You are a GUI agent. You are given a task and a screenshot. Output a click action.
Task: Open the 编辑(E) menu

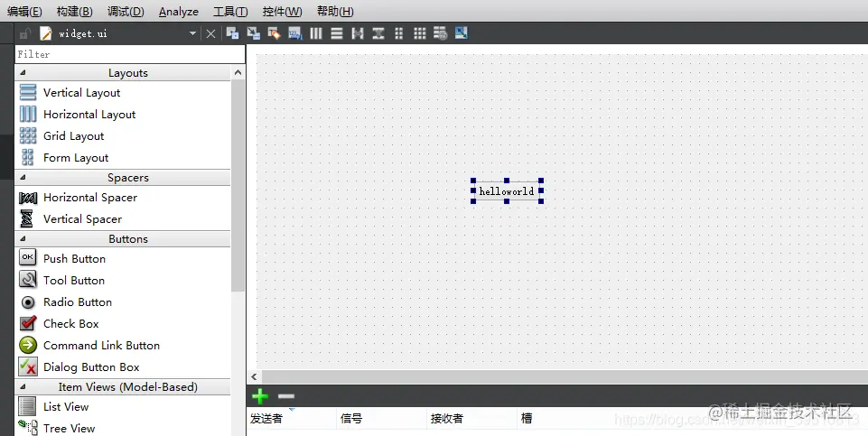pyautogui.click(x=24, y=11)
